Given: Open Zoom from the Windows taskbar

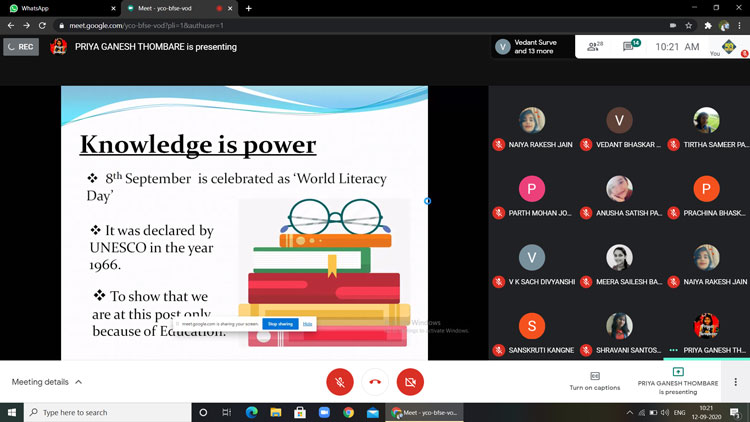Looking at the screenshot, I should point(324,412).
